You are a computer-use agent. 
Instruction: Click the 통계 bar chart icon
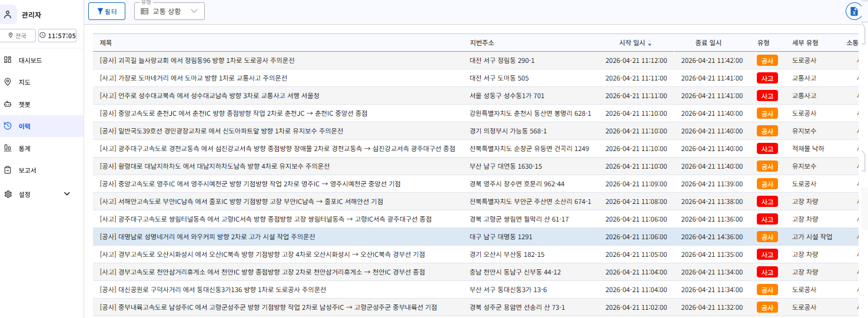8,148
